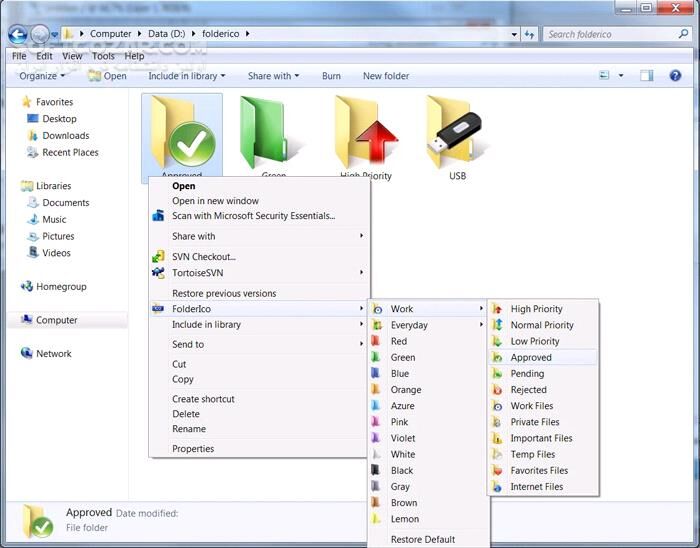The width and height of the screenshot is (700, 548).
Task: Expand the Everyday icon submenu
Action: [409, 325]
